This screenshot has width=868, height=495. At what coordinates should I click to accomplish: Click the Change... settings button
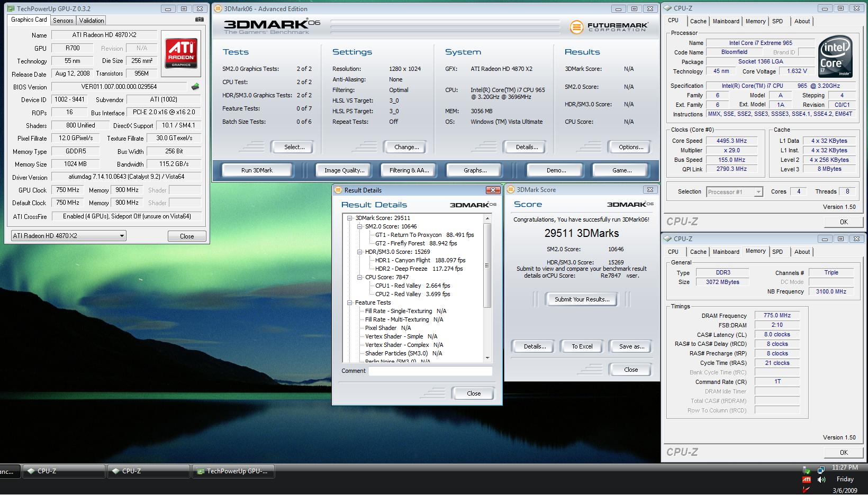[406, 147]
